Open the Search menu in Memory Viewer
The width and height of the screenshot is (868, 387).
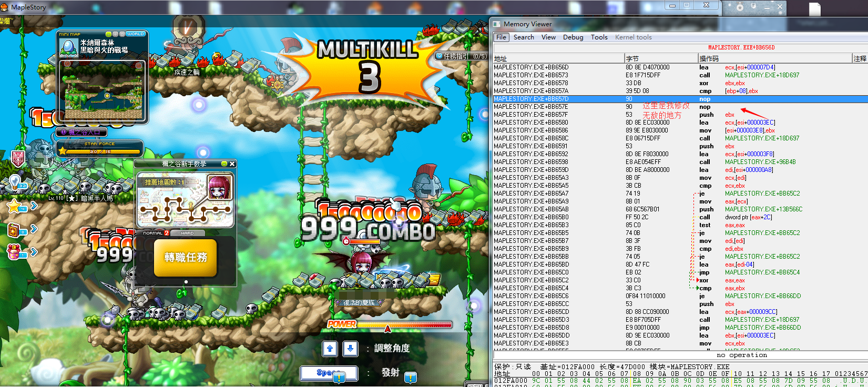click(x=524, y=37)
